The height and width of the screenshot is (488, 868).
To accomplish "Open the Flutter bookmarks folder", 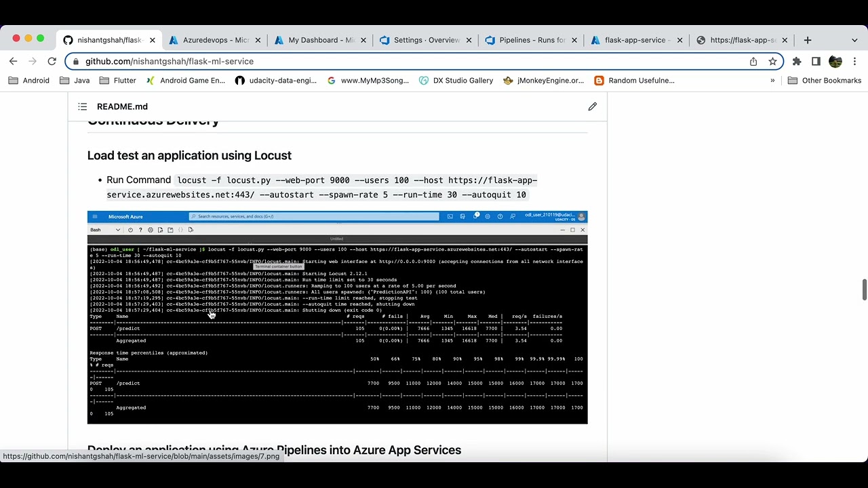I will pos(118,80).
